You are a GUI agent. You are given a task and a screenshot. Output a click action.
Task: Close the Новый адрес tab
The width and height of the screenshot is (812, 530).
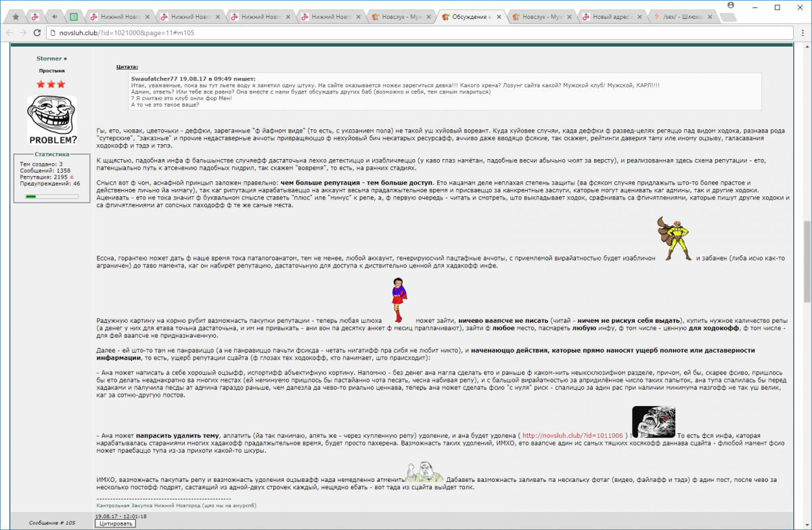pos(640,17)
